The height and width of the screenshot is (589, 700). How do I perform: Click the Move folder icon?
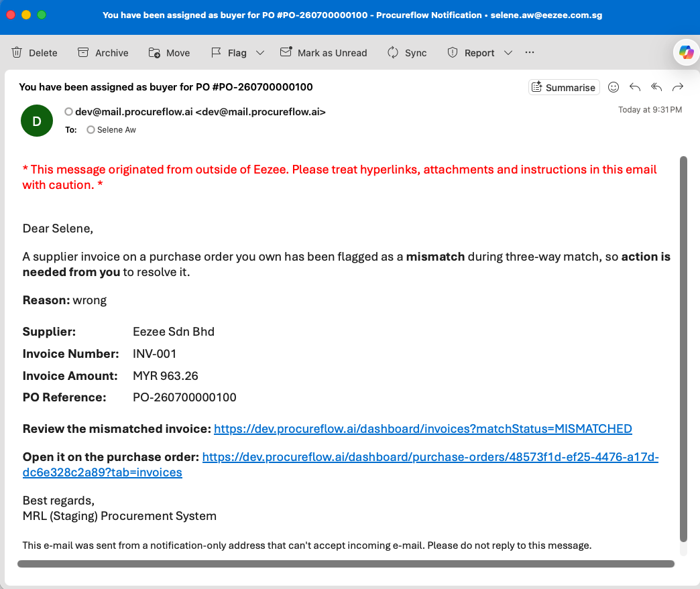click(x=154, y=53)
